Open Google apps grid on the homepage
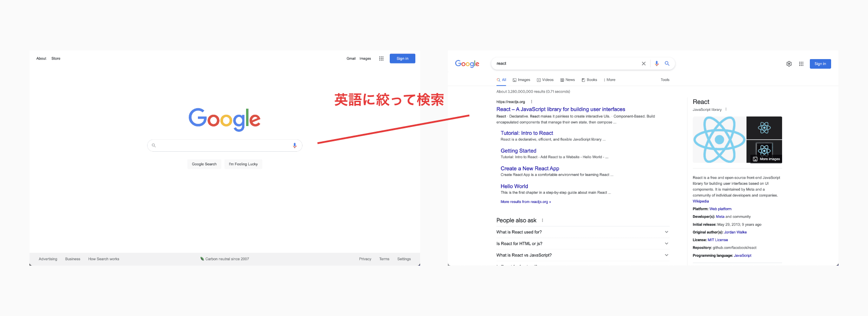868x316 pixels. click(381, 59)
